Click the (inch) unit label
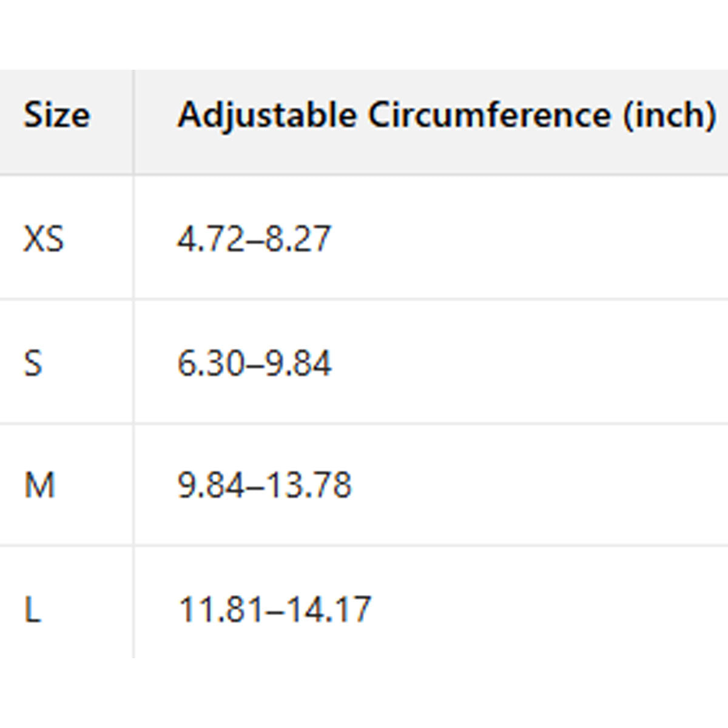 (669, 115)
